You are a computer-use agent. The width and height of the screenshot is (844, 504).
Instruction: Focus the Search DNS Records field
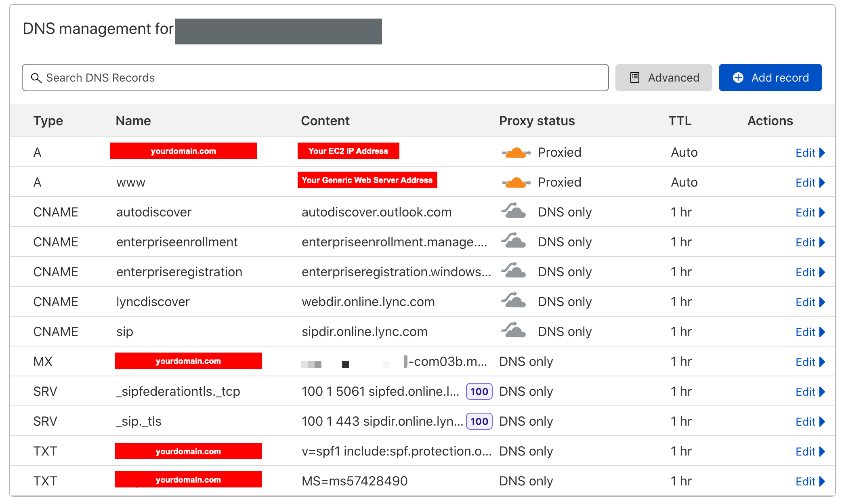point(315,78)
